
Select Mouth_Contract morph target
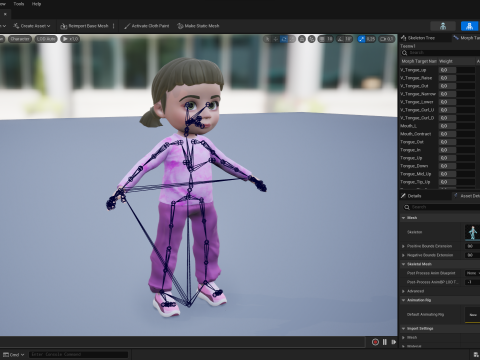coord(416,134)
